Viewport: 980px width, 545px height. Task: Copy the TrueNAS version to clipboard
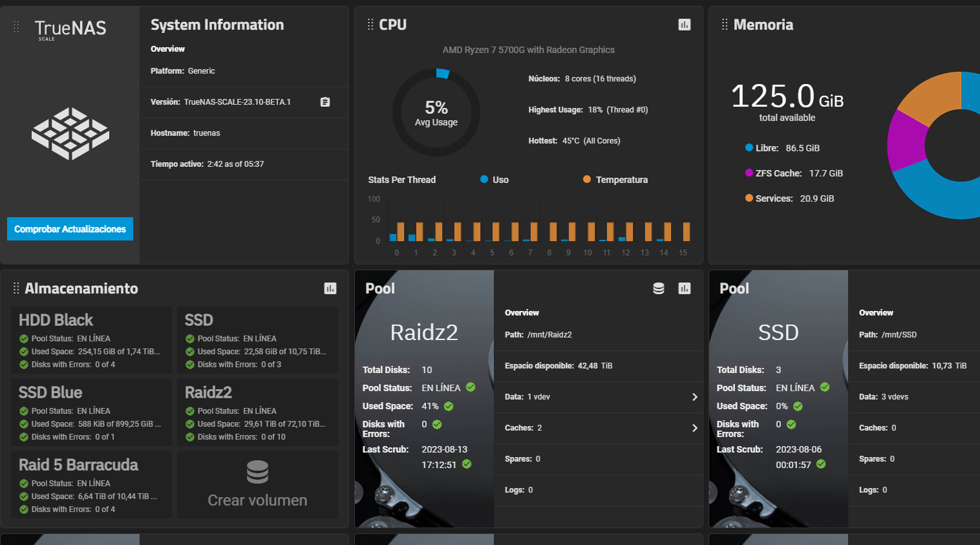pos(325,102)
